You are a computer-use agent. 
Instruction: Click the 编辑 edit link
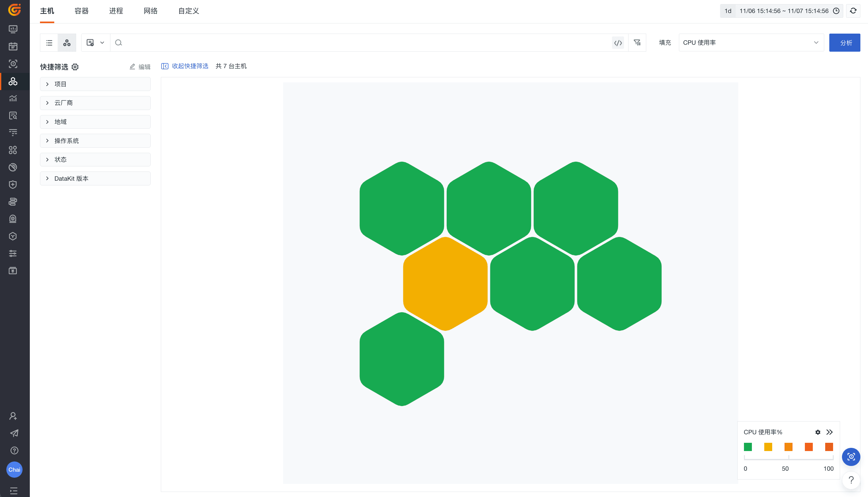[140, 67]
